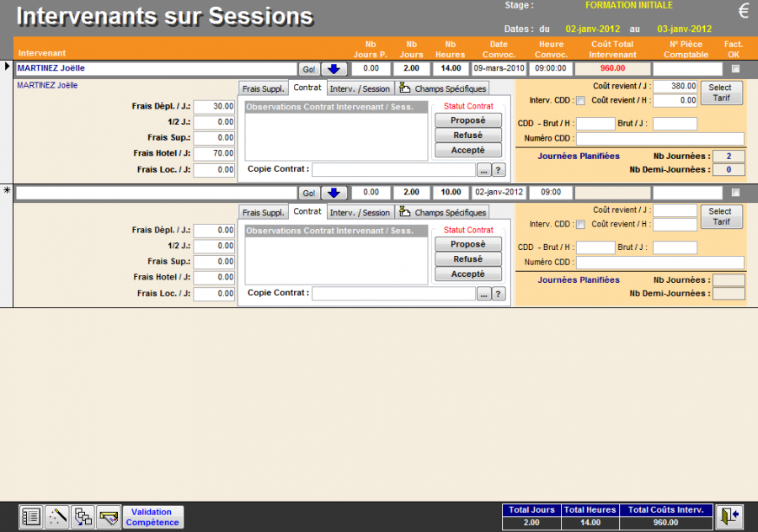Enable Interv. CDD checkbox in first record
The width and height of the screenshot is (758, 532).
coord(580,101)
